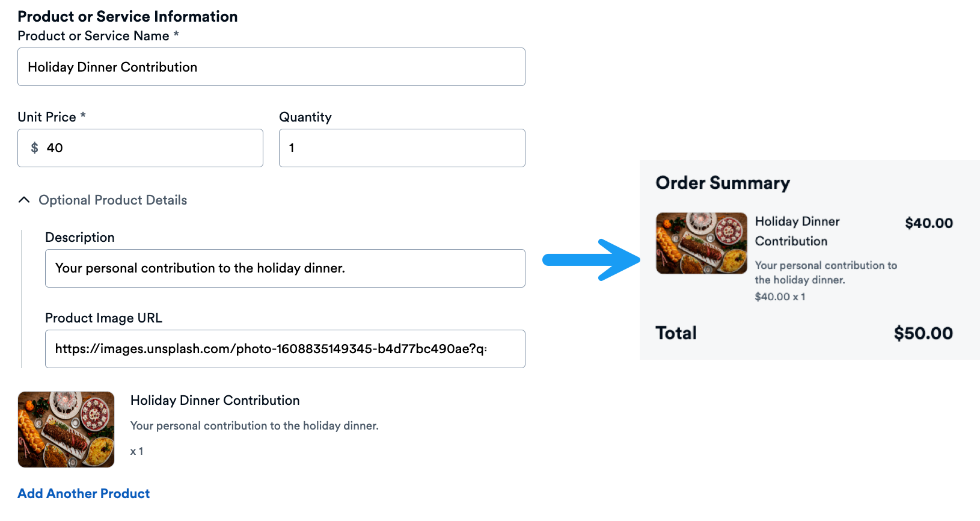Click the Total amount showing $50.00

(922, 333)
